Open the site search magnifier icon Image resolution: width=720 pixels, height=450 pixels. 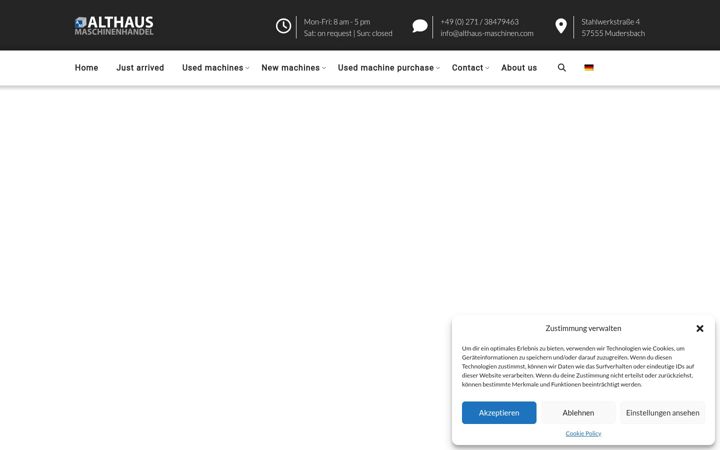pyautogui.click(x=562, y=68)
